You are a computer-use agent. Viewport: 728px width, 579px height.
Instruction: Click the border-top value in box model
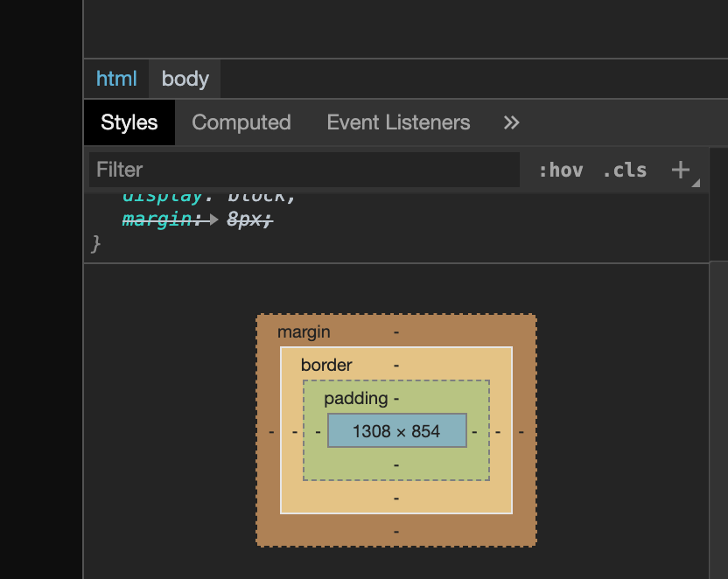click(396, 365)
